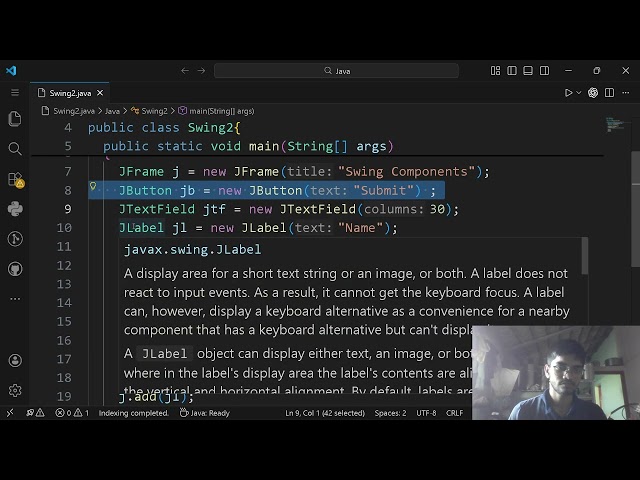Open a remote window from status bar

(x=10, y=413)
